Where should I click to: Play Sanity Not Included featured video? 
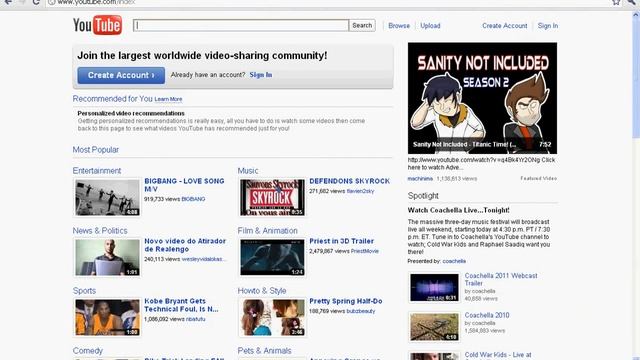pos(482,98)
